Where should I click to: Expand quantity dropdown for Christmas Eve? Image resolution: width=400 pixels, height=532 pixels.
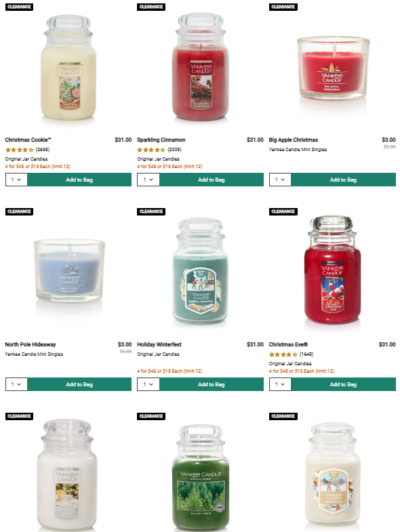pos(280,384)
